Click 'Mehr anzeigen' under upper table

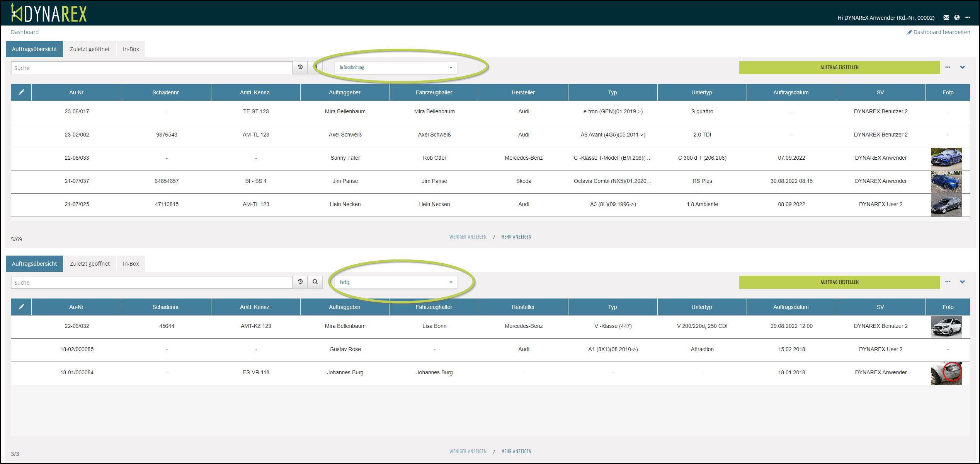pyautogui.click(x=516, y=237)
